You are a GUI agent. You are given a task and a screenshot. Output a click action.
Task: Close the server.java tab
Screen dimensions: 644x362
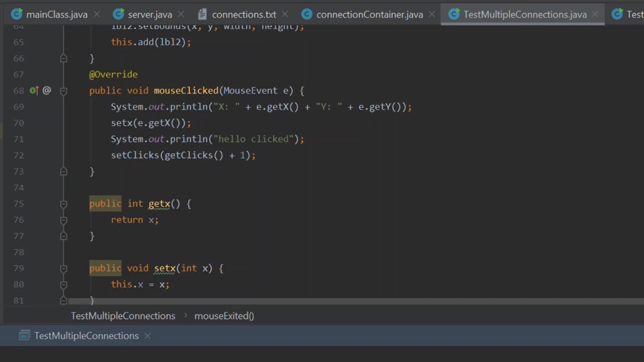click(181, 15)
